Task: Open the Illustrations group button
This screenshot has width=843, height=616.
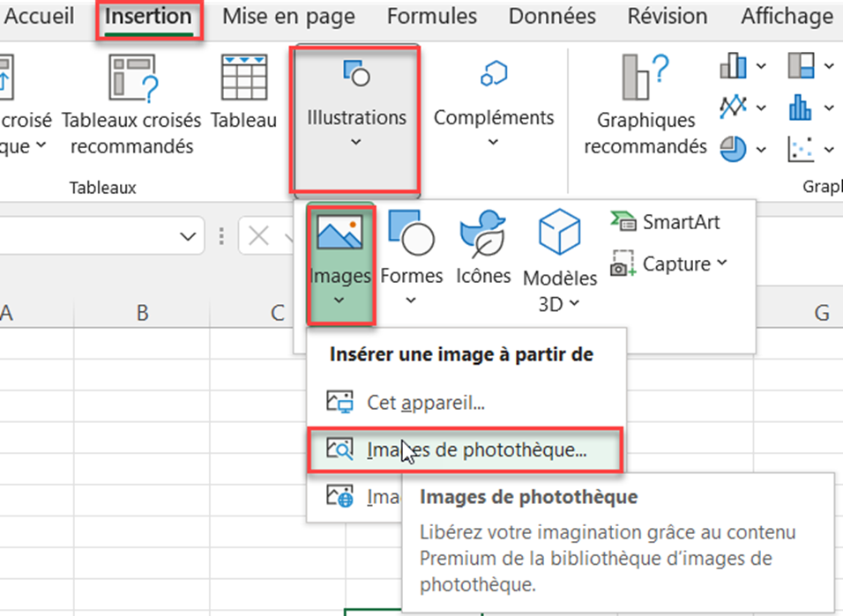Action: (355, 119)
